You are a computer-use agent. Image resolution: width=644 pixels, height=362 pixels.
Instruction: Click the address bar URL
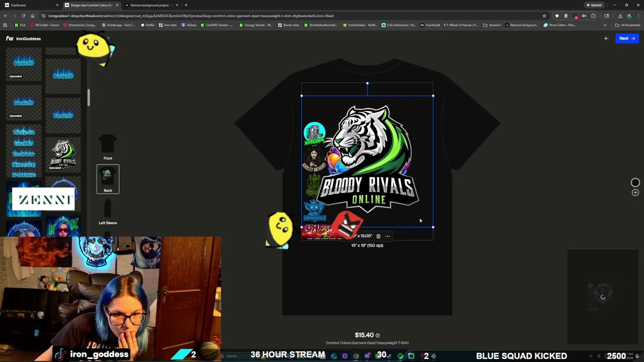click(x=191, y=16)
